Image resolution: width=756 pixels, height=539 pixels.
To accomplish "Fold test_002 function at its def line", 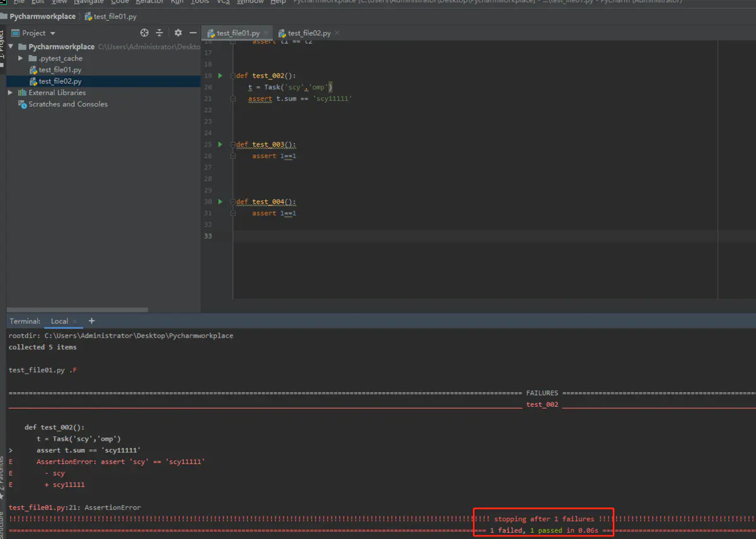I will 233,76.
